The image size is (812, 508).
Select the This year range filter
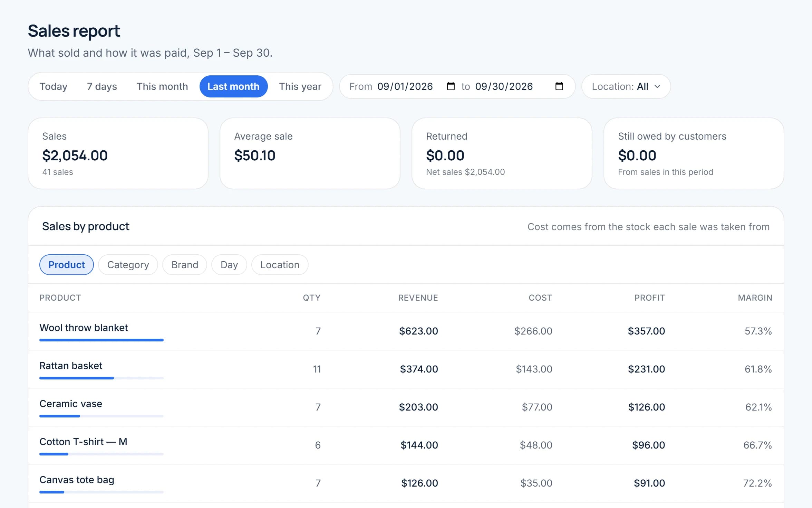300,86
